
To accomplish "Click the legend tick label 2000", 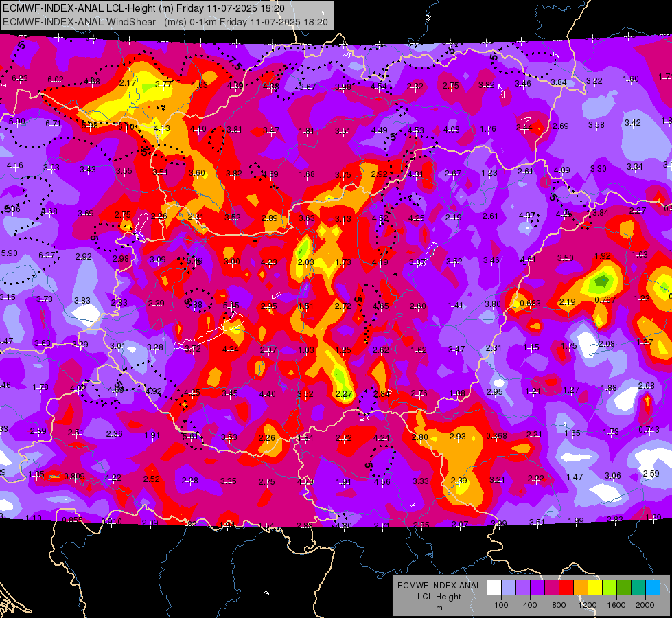I will coord(645,605).
